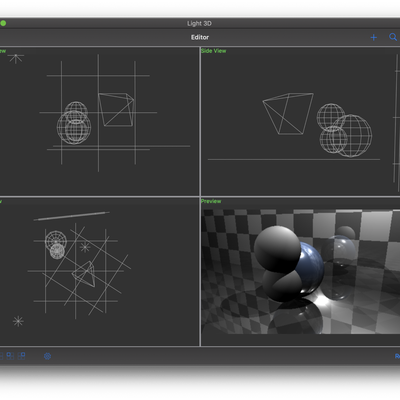Select the four-pane layout icon with top-left highlighted
Viewport: 400px width, 400px height.
10,356
